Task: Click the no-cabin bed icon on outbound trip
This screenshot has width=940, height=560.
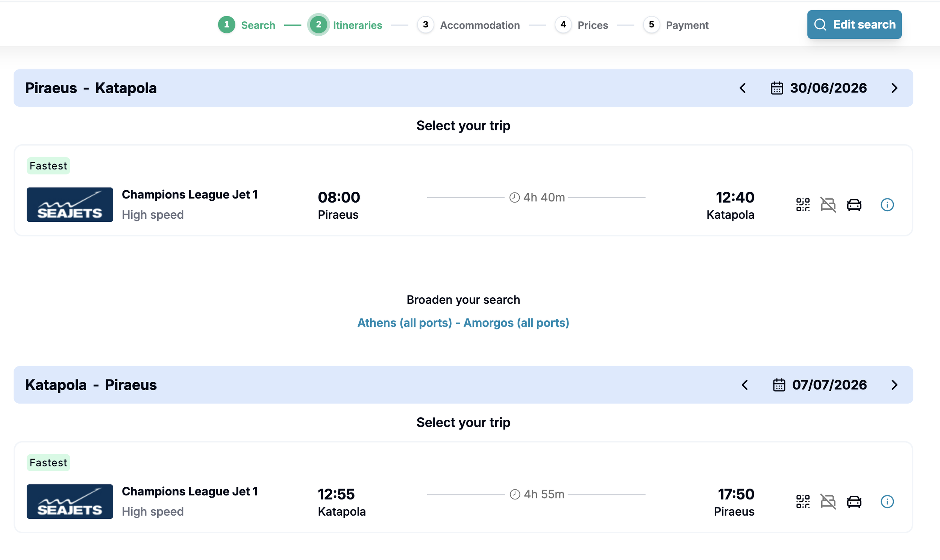Action: click(828, 204)
